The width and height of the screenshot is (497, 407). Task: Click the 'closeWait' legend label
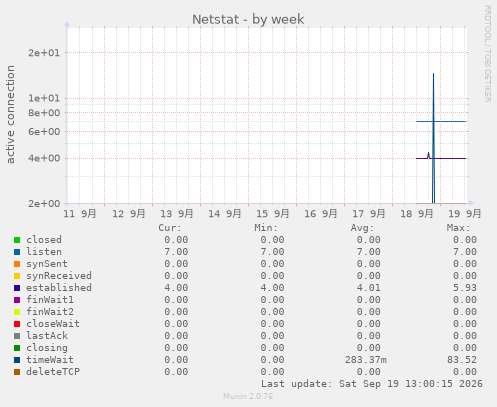click(x=53, y=324)
